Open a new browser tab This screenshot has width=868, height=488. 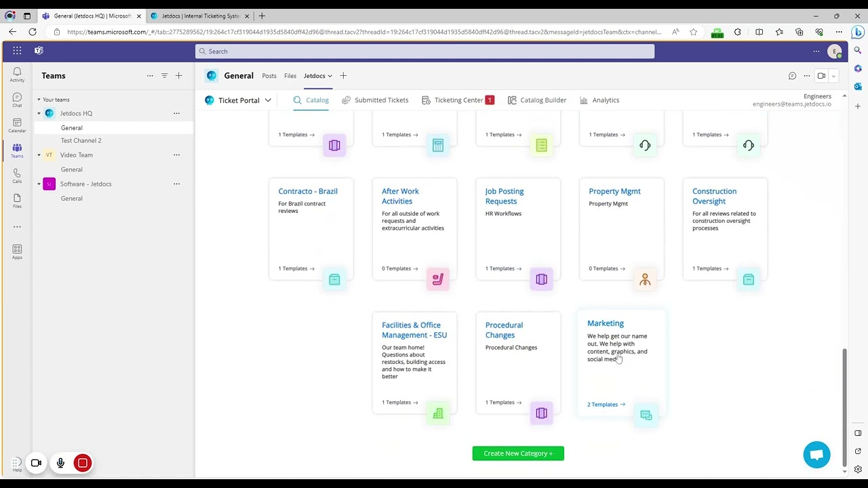click(x=262, y=16)
